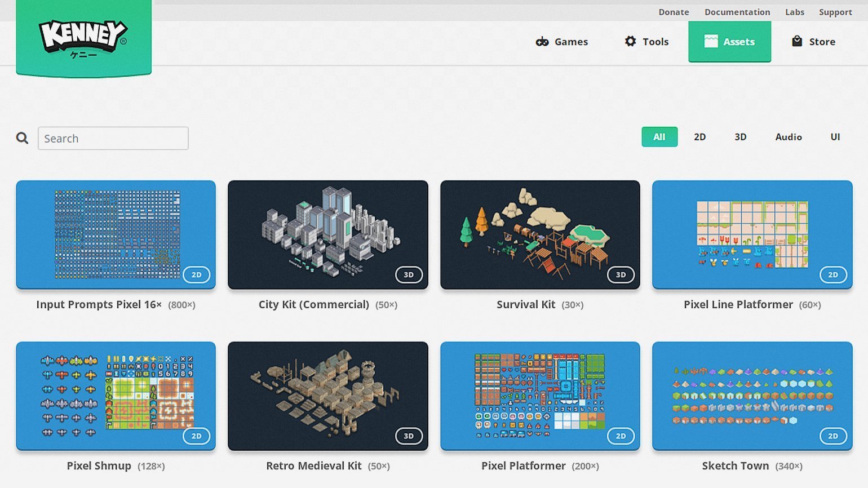Filter assets by UI

click(x=835, y=137)
